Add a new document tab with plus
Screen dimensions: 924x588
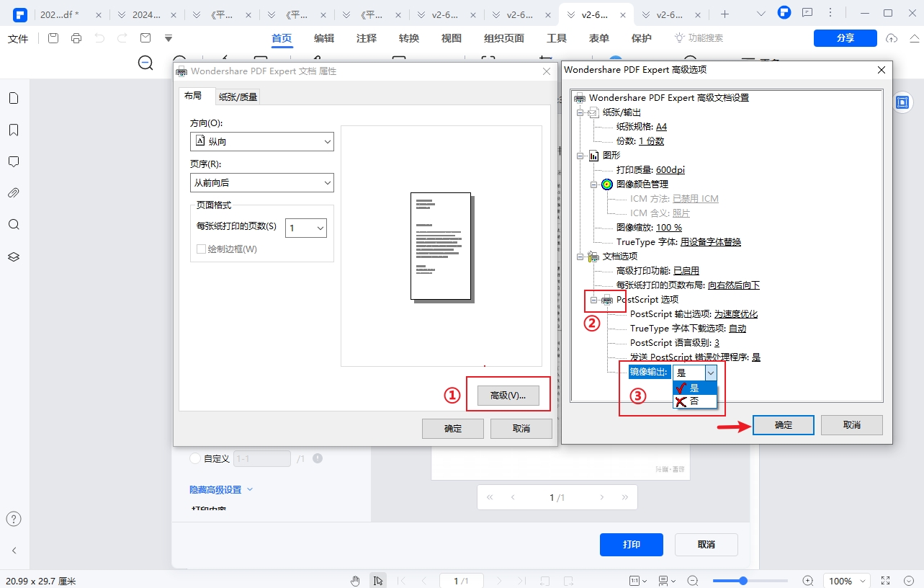725,14
